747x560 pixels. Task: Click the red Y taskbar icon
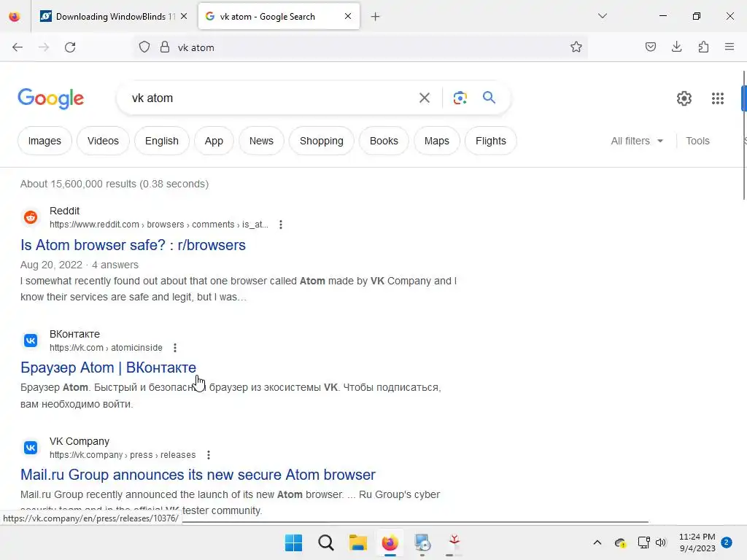tap(454, 542)
